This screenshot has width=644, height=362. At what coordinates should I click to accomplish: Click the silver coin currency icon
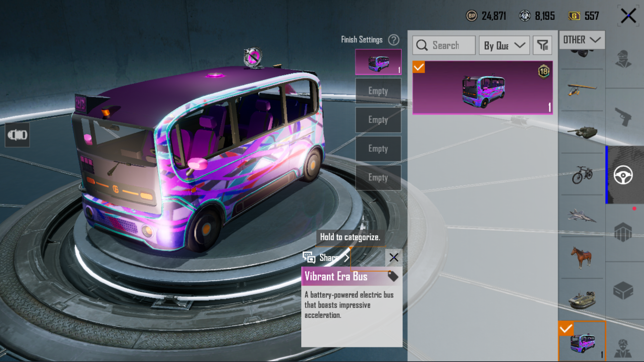525,16
